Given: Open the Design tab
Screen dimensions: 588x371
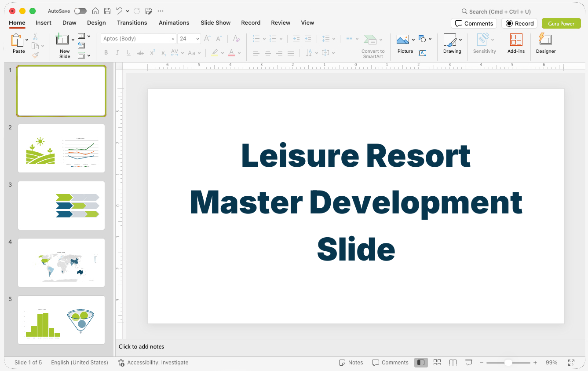Looking at the screenshot, I should click(x=96, y=23).
